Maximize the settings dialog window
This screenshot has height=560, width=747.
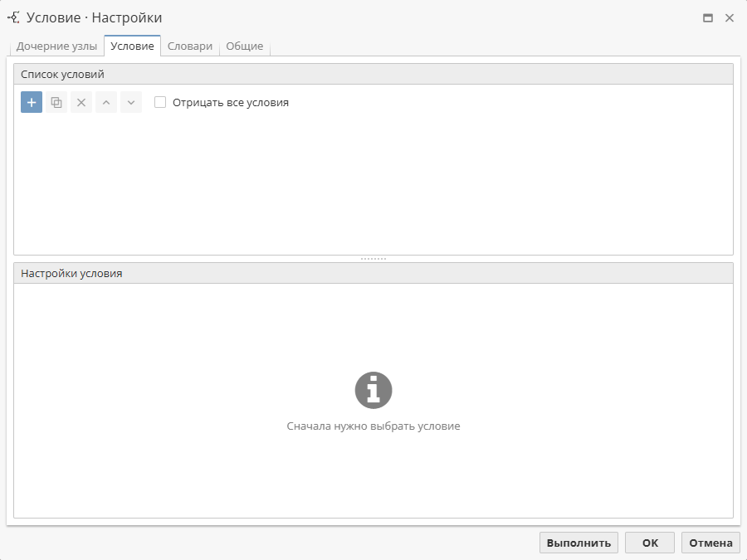[708, 17]
